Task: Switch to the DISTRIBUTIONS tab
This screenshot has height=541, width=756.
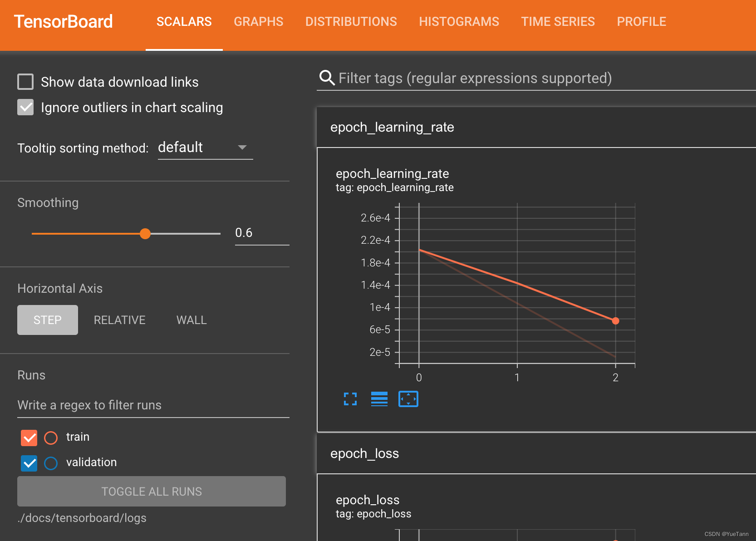Action: (351, 21)
